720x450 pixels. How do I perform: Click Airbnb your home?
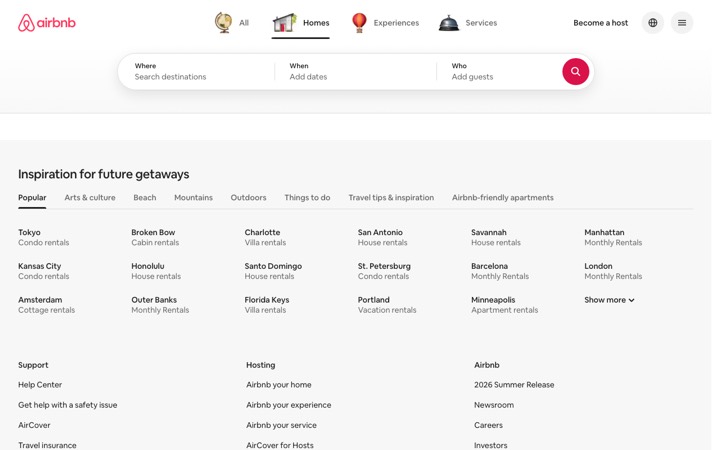(x=279, y=385)
